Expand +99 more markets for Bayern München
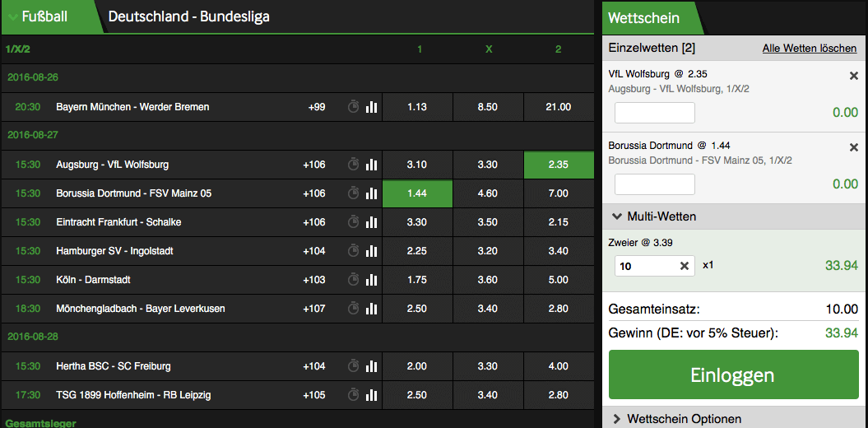Viewport: 868px width, 428px height. [317, 107]
